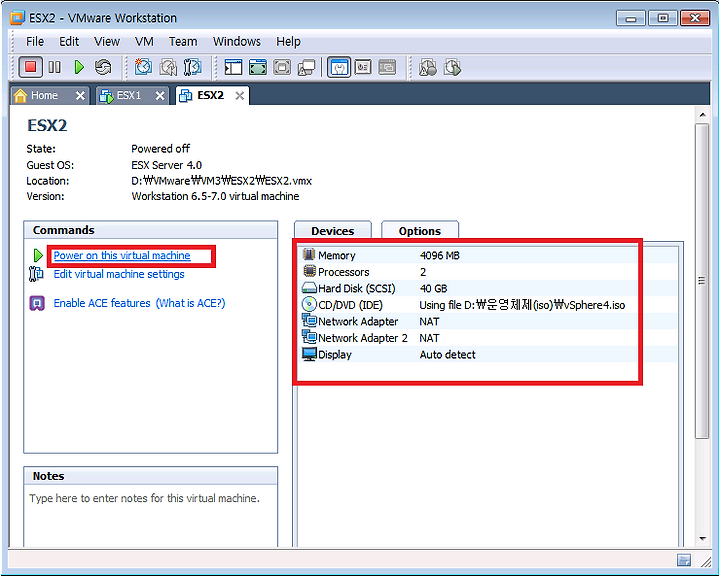
Task: Select the Summary view toolbar icon
Action: coord(339,67)
